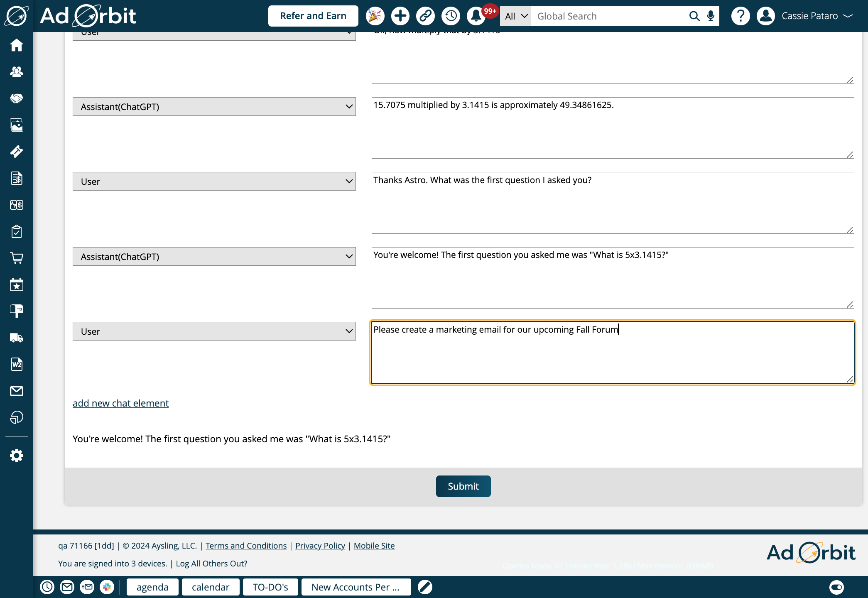Click the help question mark icon
This screenshot has height=598, width=868.
740,16
